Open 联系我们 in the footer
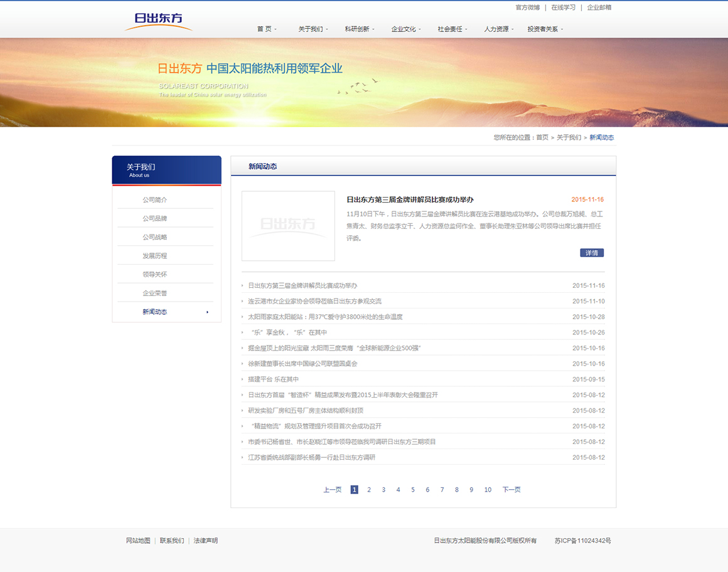Viewport: 728px width, 572px height. click(172, 541)
